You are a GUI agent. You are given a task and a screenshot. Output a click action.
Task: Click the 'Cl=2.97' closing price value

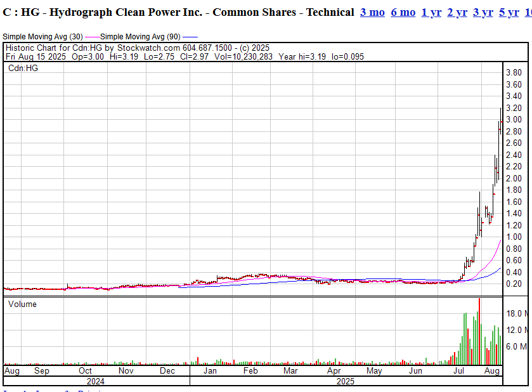pyautogui.click(x=195, y=56)
